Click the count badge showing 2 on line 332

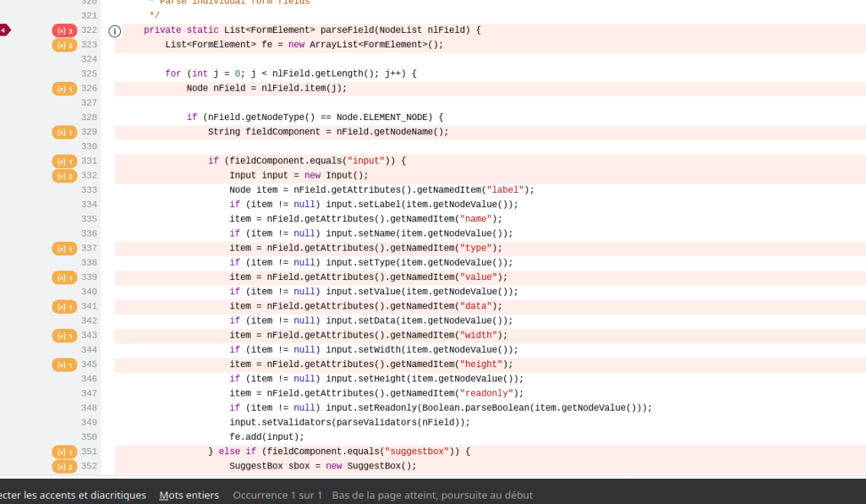63,175
